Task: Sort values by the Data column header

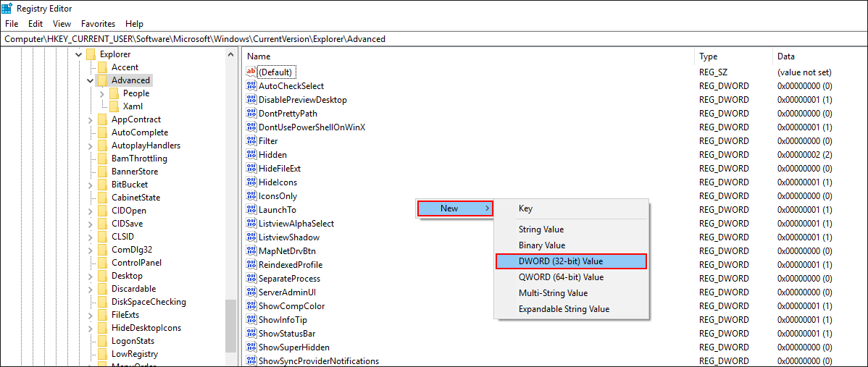Action: point(819,56)
